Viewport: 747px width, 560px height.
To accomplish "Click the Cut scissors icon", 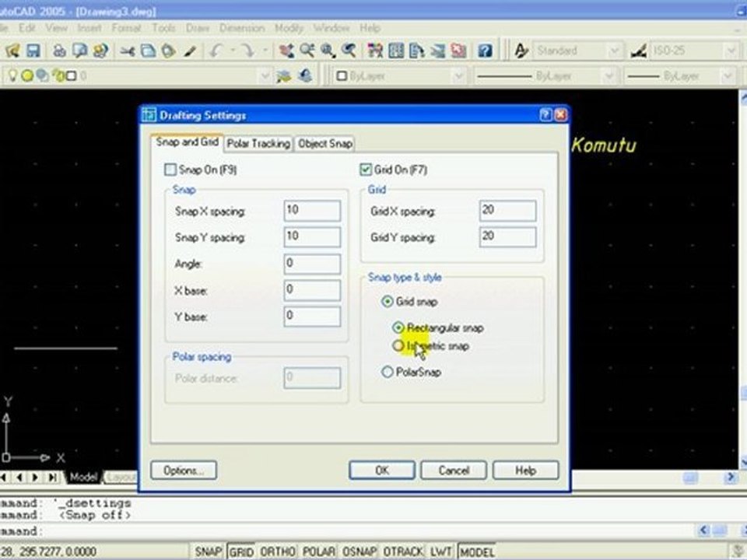I will (x=127, y=50).
